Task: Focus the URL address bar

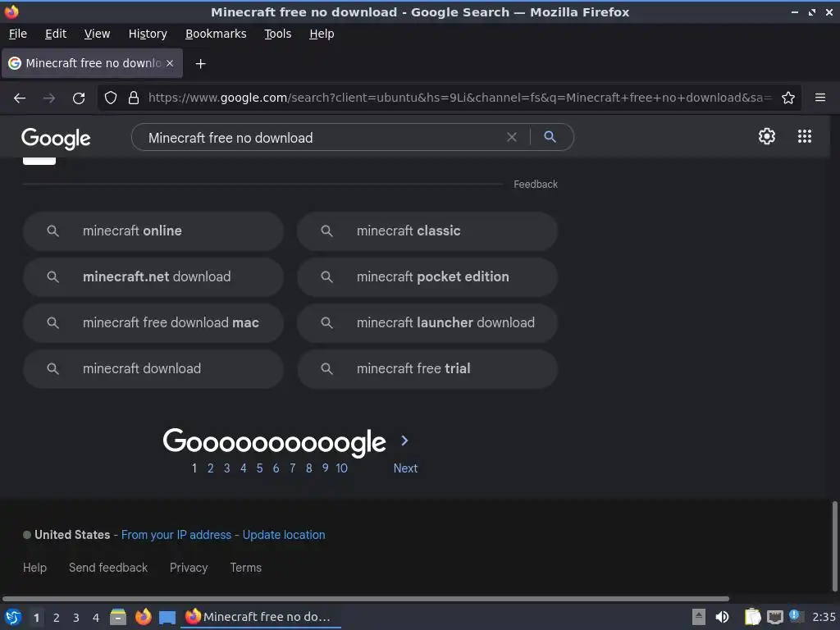Action: (x=459, y=98)
